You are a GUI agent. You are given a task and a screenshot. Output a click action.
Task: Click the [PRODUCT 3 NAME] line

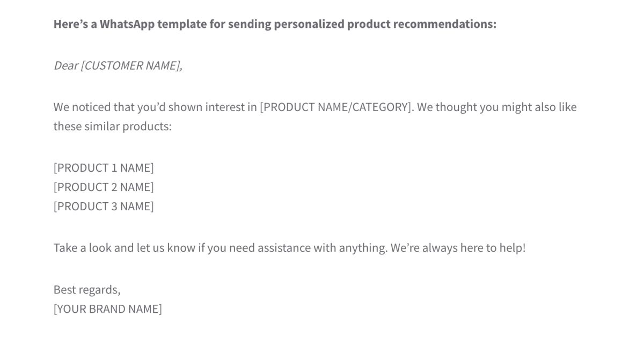coord(104,207)
